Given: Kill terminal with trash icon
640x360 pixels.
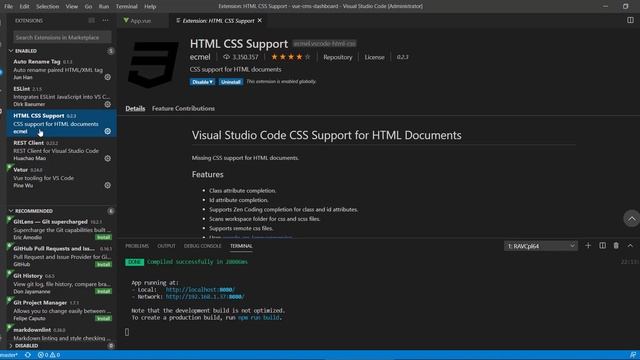Looking at the screenshot, I should pyautogui.click(x=616, y=245).
